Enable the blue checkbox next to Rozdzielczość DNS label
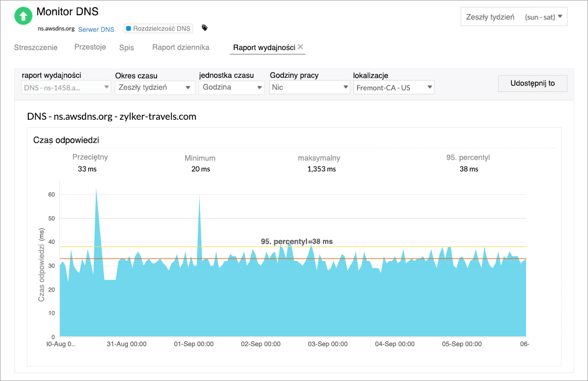Screen dimensions: 588x381 [x=128, y=28]
